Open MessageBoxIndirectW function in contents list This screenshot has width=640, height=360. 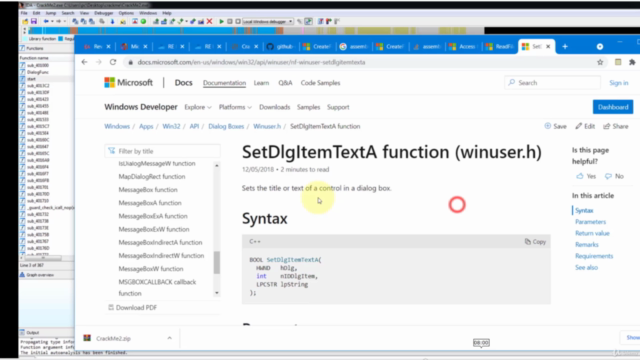[x=161, y=256]
